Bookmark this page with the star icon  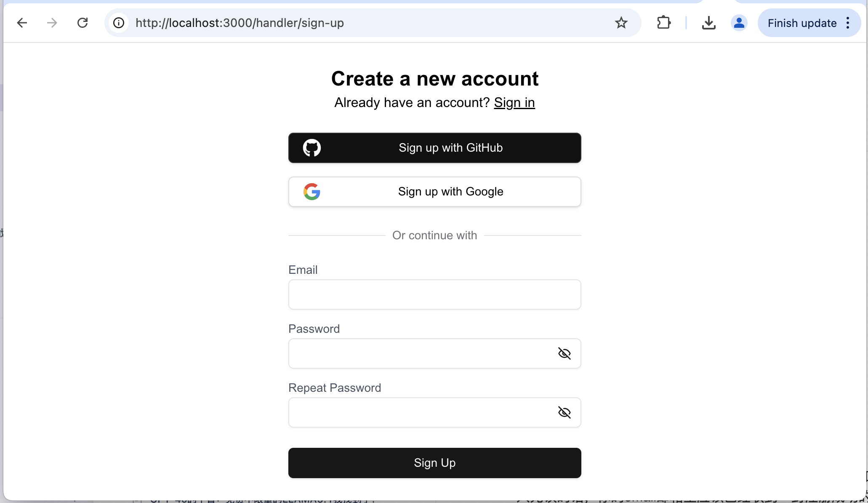(621, 23)
